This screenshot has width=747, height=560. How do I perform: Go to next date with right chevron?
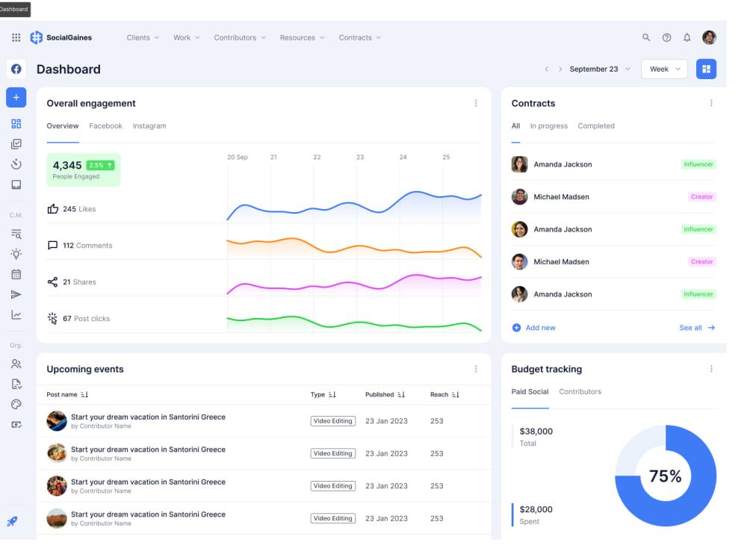tap(560, 69)
